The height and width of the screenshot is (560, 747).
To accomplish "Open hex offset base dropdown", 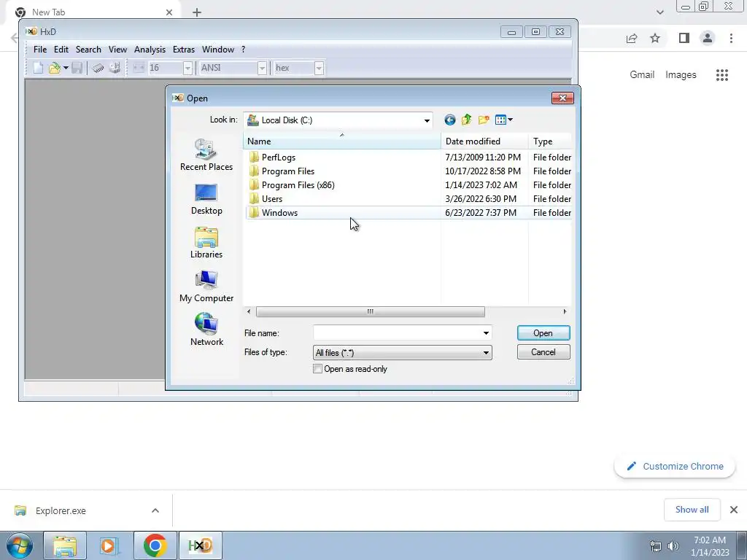I will (320, 68).
